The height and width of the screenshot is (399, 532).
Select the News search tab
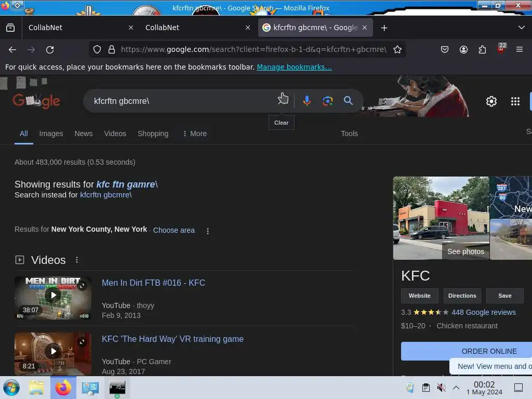pos(84,134)
